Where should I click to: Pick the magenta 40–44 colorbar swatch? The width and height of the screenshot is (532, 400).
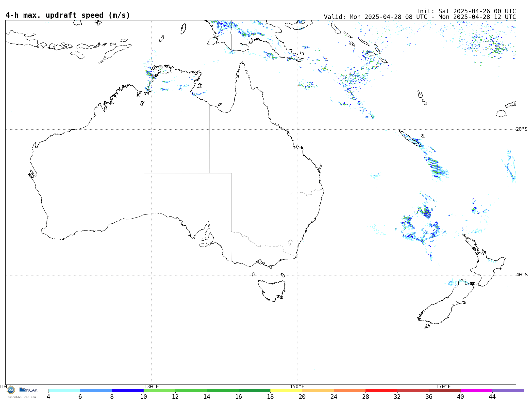[476, 391]
